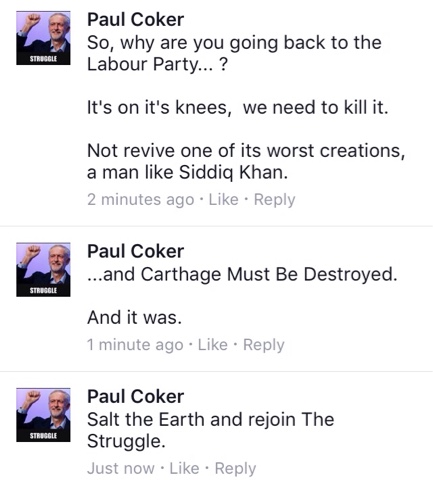Select the line 'we need to kill it'
Image resolution: width=433 pixels, height=480 pixels.
pyautogui.click(x=315, y=107)
